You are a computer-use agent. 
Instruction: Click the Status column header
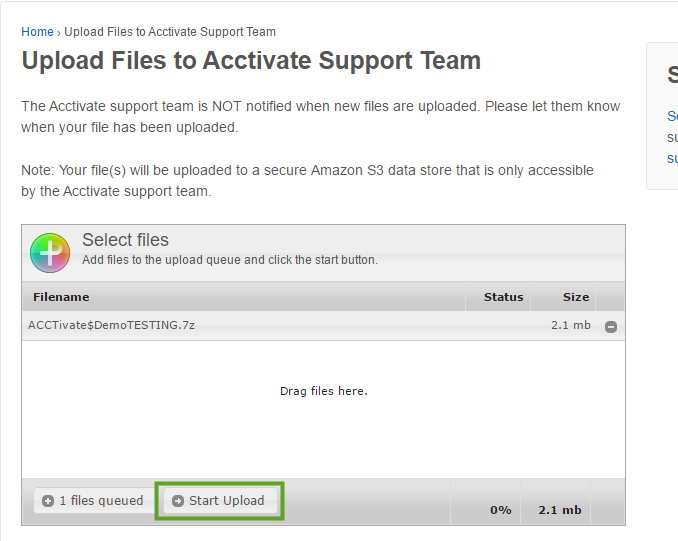pyautogui.click(x=503, y=297)
